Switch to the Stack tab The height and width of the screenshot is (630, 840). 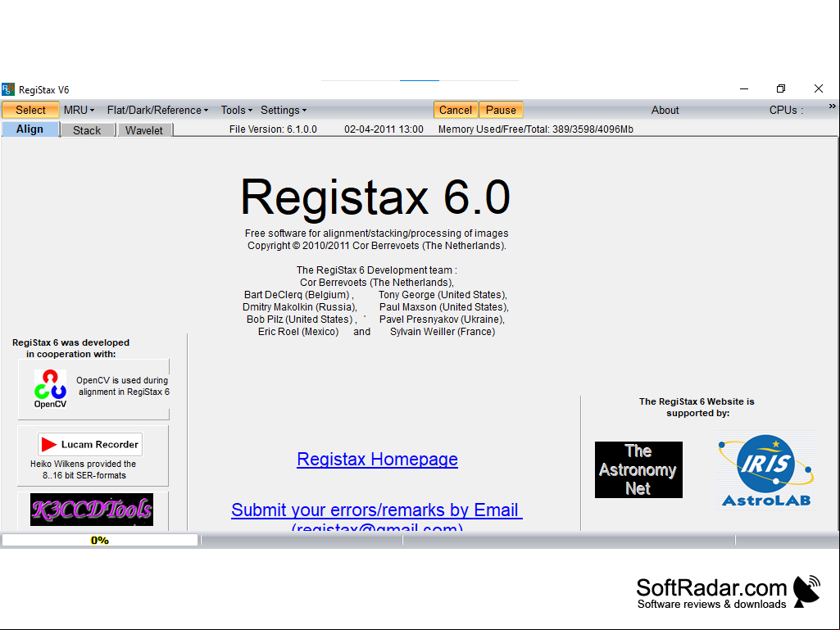coord(87,130)
